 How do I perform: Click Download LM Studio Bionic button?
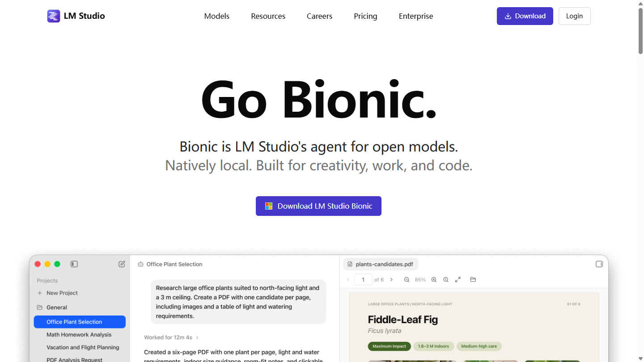pos(318,206)
